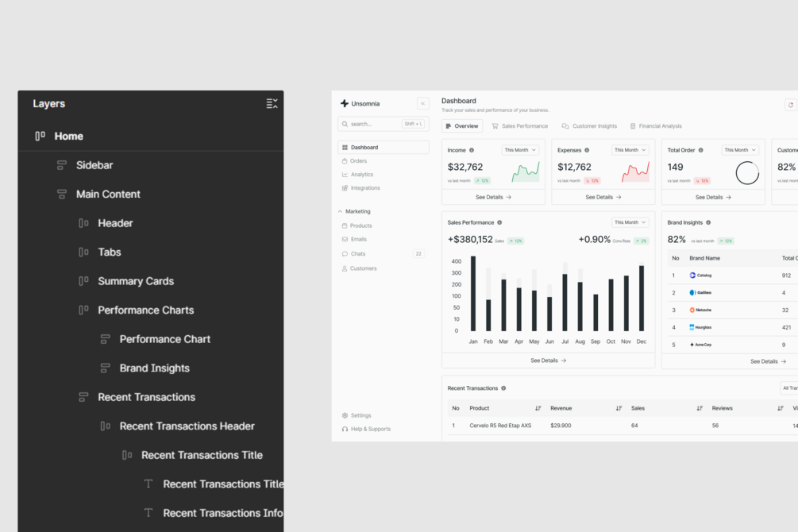The image size is (798, 532).
Task: Click the sort icon in Revenue column
Action: tap(619, 408)
